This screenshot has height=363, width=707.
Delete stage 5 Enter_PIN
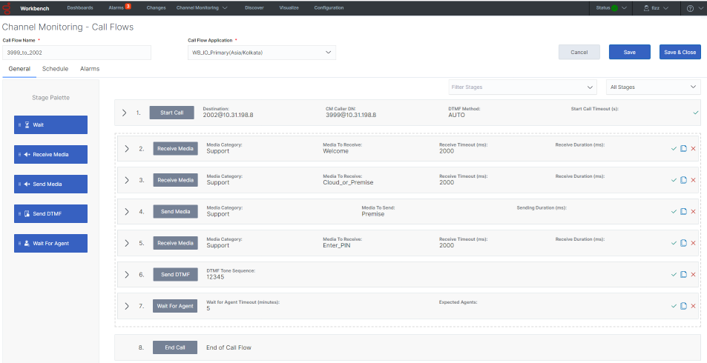click(693, 243)
